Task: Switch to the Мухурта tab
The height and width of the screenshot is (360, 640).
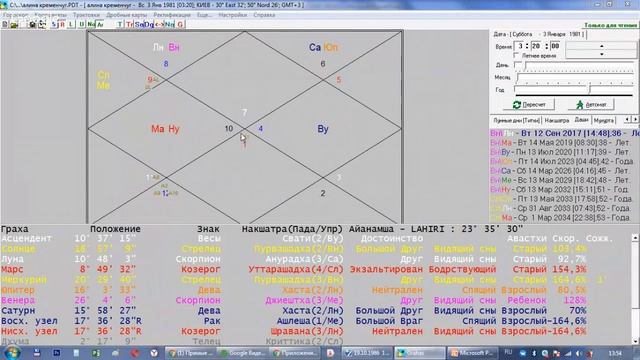Action: point(603,120)
